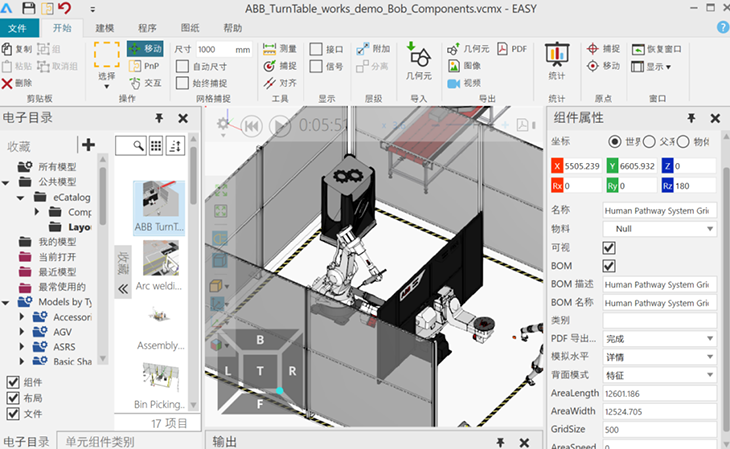Click the 附加 (Attach) icon
This screenshot has height=449, width=730.
(372, 49)
